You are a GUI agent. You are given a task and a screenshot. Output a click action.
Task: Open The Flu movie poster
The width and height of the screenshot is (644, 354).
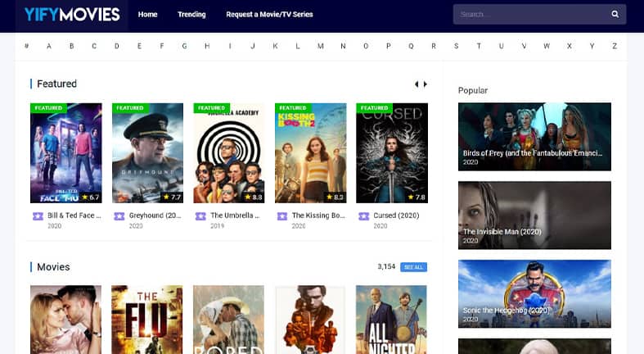(147, 320)
